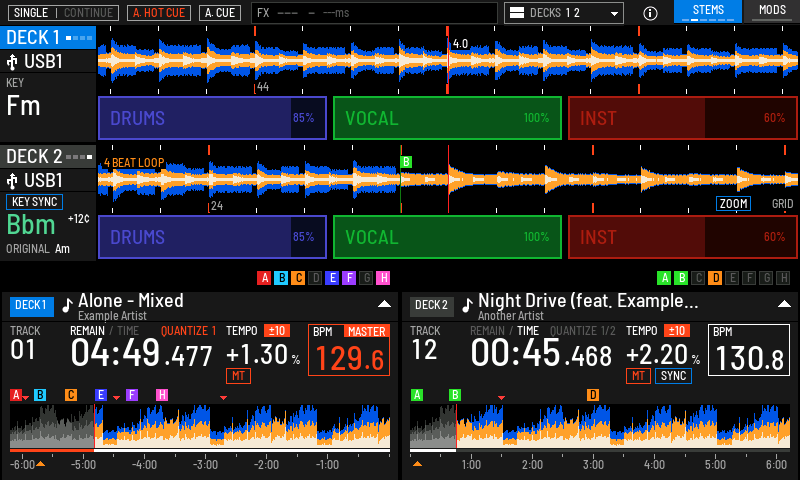Adjust Deck 1 VOCAL stem level 100%

point(447,118)
